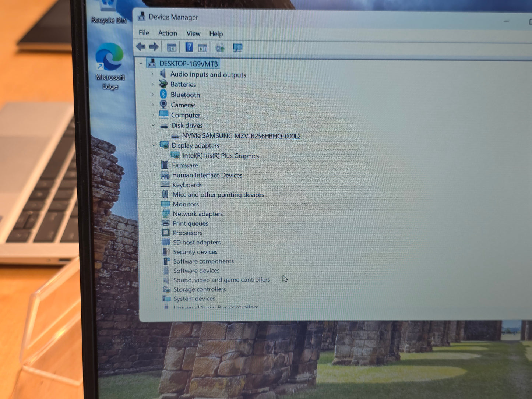Expand the Cameras node arrow
Image resolution: width=532 pixels, height=399 pixels.
point(153,105)
